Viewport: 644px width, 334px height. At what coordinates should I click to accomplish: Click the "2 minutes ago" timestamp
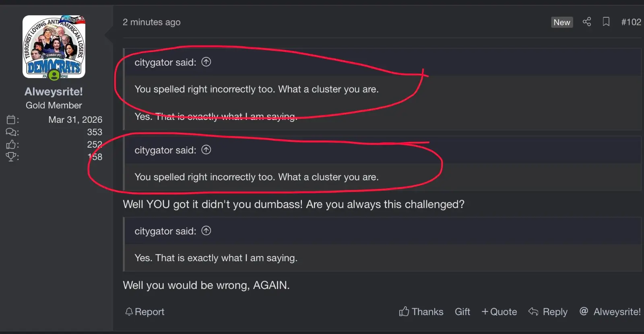tap(151, 22)
